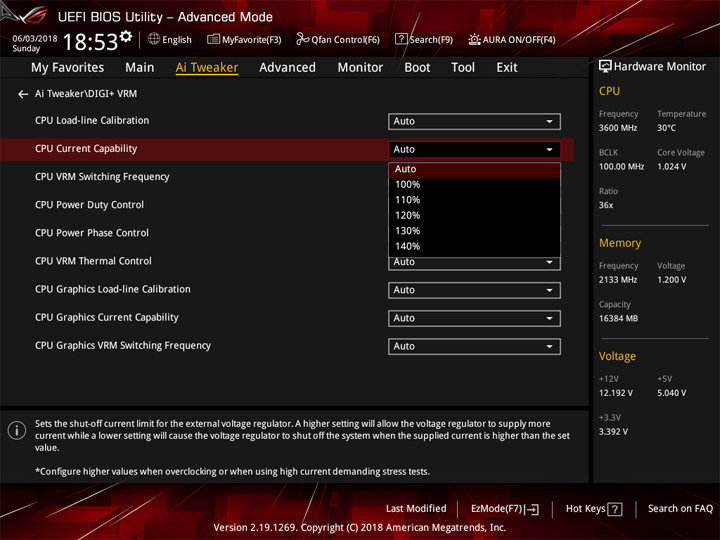Click the info icon beside help text
Screen dimensions: 720x540
17,431
